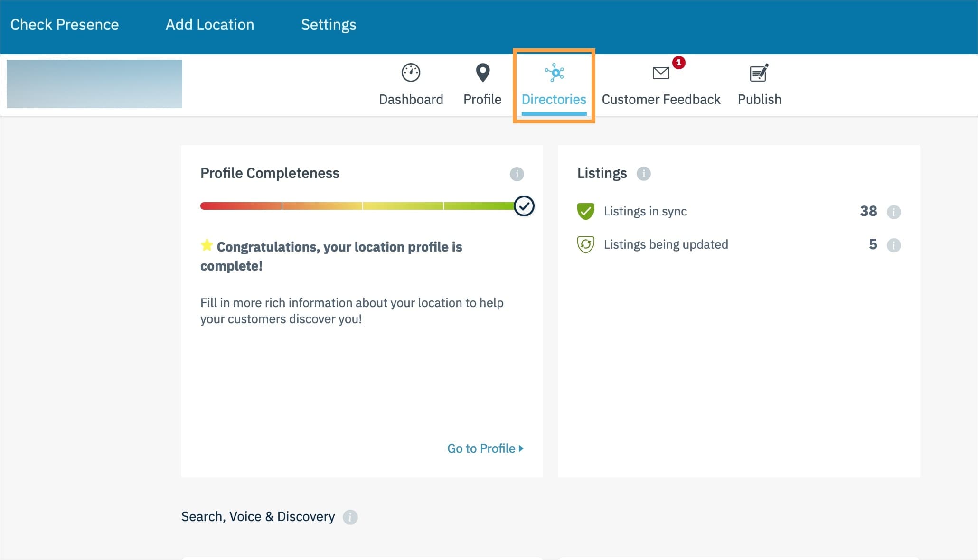The image size is (978, 560).
Task: Click the orange segment of completeness bar
Action: [322, 206]
